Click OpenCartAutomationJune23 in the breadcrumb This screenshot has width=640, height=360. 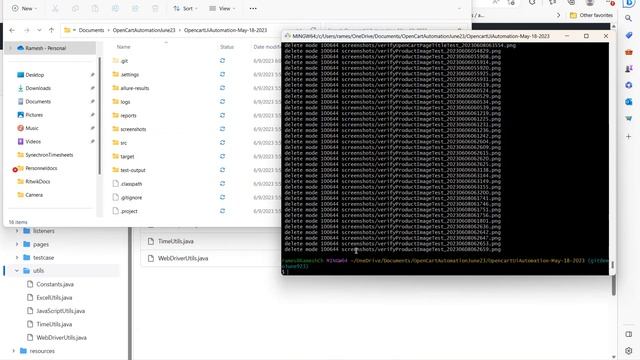[x=144, y=30]
